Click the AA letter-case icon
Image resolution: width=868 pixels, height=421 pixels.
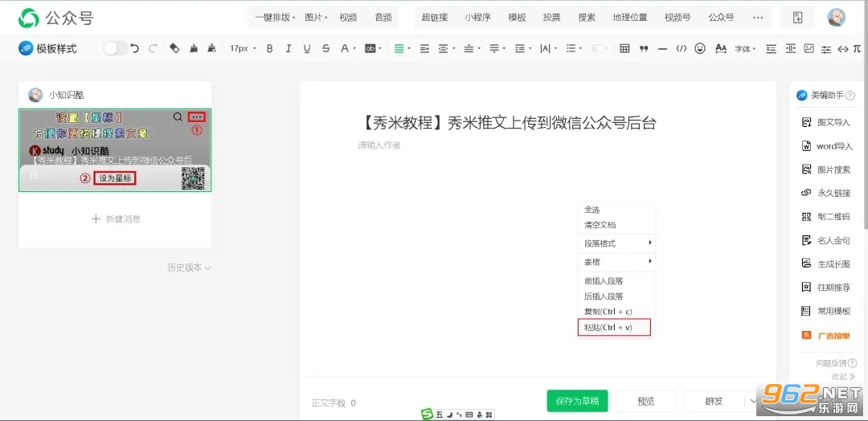[x=720, y=49]
